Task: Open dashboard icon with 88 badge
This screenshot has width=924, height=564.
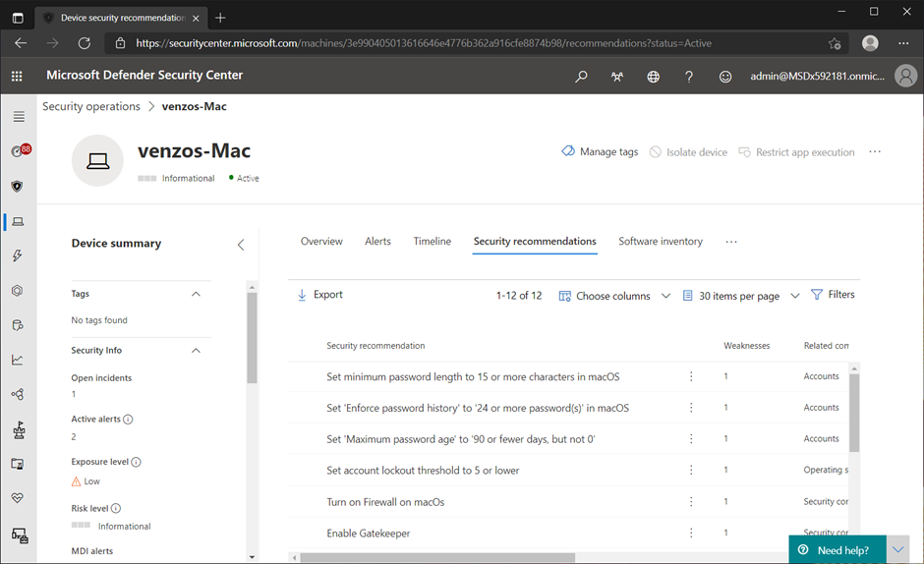Action: [20, 151]
